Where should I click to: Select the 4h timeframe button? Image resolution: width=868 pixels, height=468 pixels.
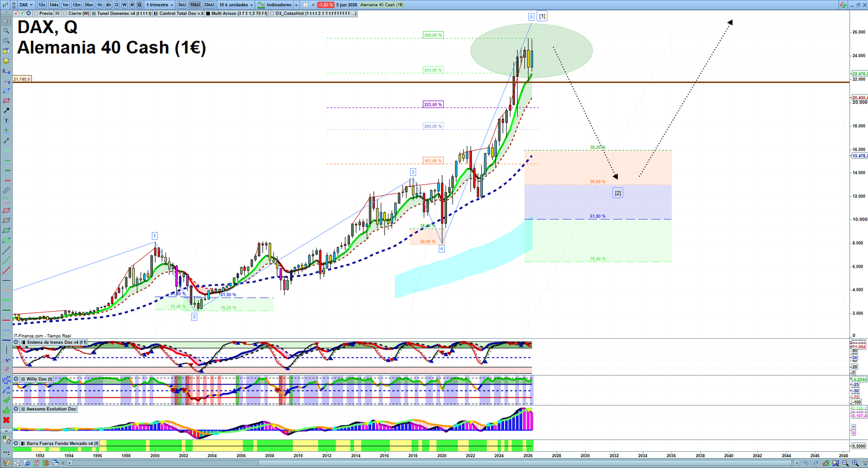(108, 5)
